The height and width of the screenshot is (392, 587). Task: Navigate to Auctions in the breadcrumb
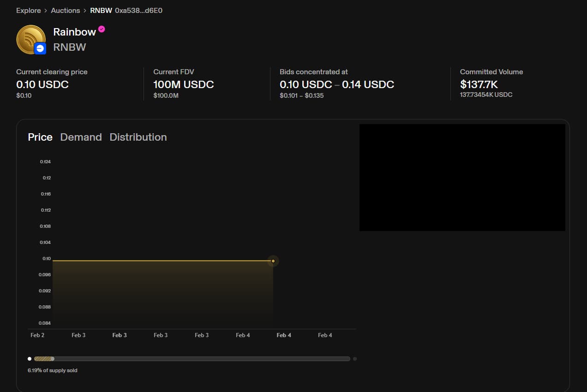65,11
